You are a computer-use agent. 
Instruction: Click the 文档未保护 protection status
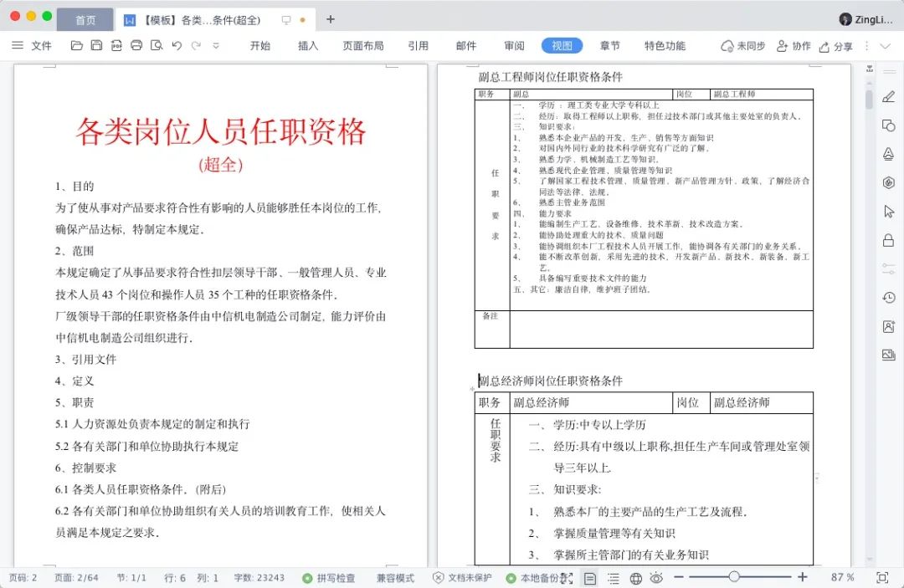462,578
